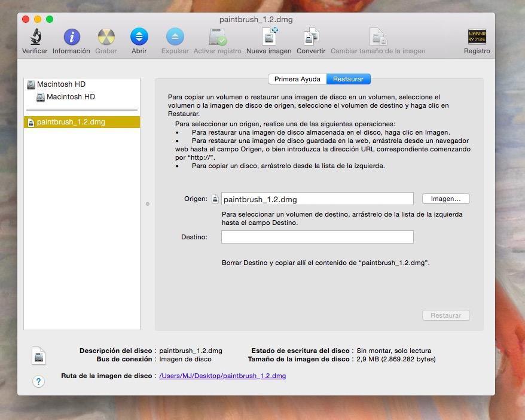Select paintbrush_1.2.dmg in the sidebar

[71, 122]
